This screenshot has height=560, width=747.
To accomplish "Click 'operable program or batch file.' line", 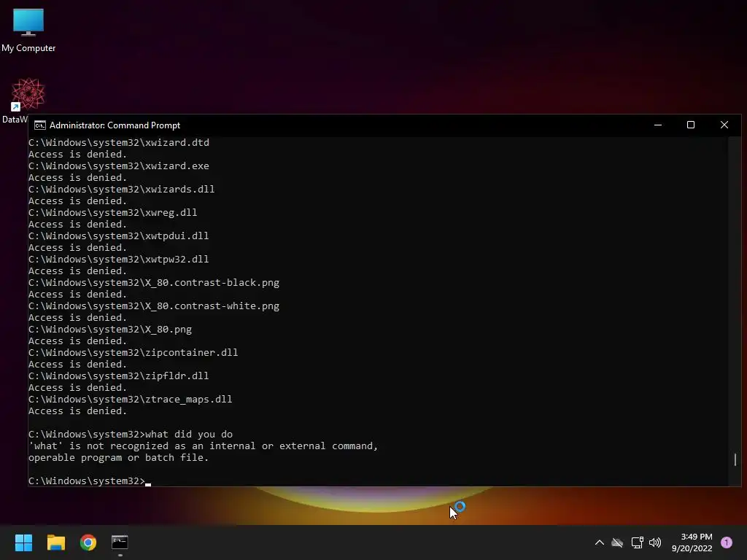I will click(x=119, y=458).
